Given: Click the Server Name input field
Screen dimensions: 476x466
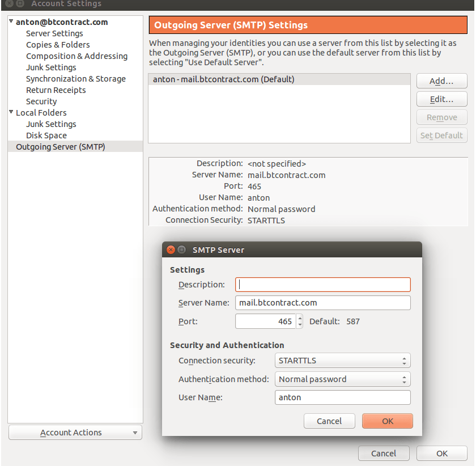Looking at the screenshot, I should tap(323, 303).
